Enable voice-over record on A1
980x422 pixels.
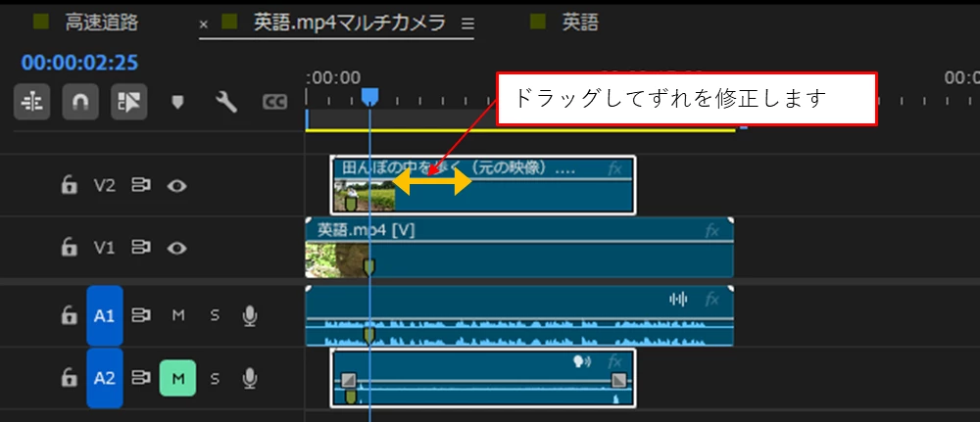tap(249, 316)
